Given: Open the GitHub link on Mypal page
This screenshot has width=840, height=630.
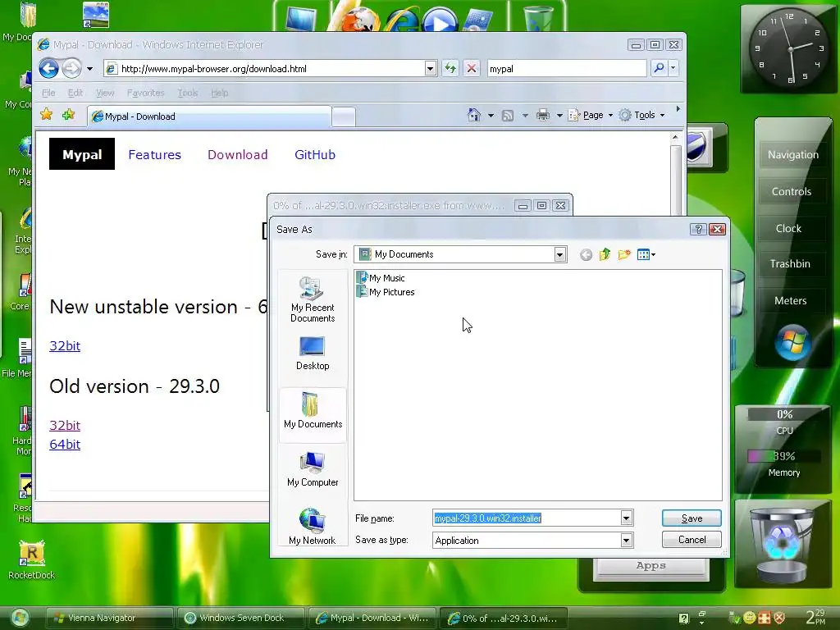Looking at the screenshot, I should (x=315, y=154).
